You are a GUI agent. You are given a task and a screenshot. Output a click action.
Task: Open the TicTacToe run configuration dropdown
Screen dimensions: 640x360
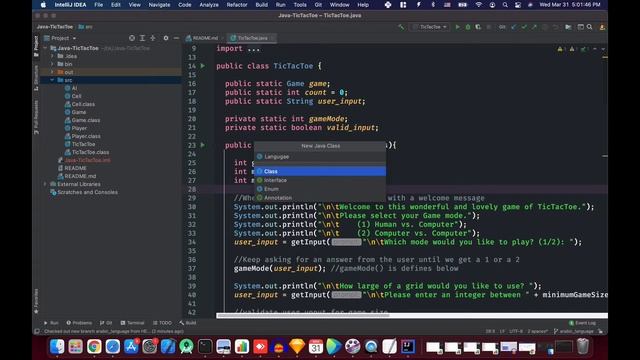tap(430, 27)
